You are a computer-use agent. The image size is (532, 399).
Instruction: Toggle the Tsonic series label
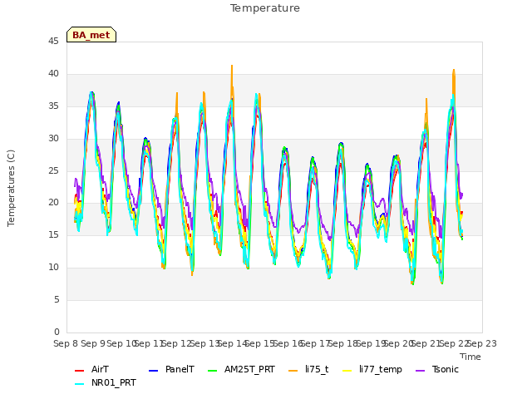coord(446,369)
